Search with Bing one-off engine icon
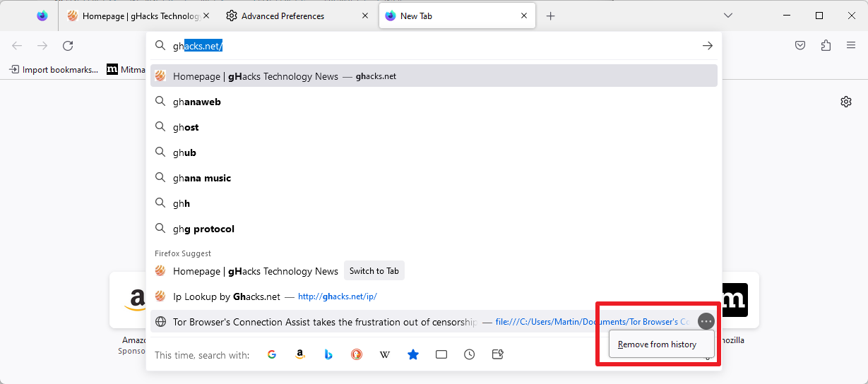 coord(328,354)
